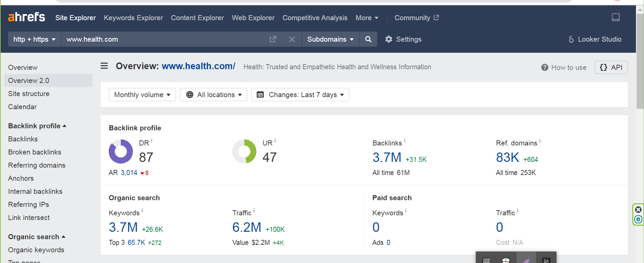Open Changes: Last 7 days dropdown
This screenshot has width=644, height=263.
pyautogui.click(x=300, y=95)
